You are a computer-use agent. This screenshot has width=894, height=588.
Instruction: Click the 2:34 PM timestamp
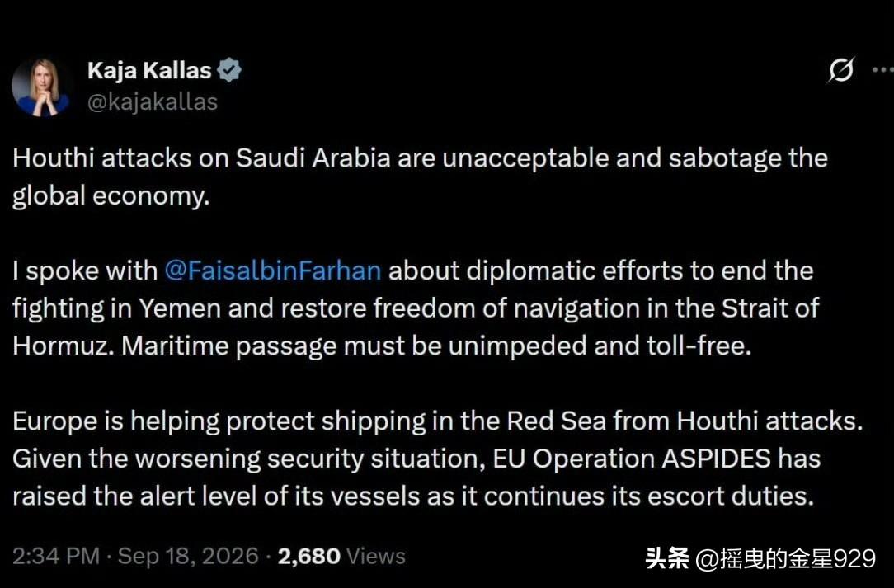(x=56, y=556)
